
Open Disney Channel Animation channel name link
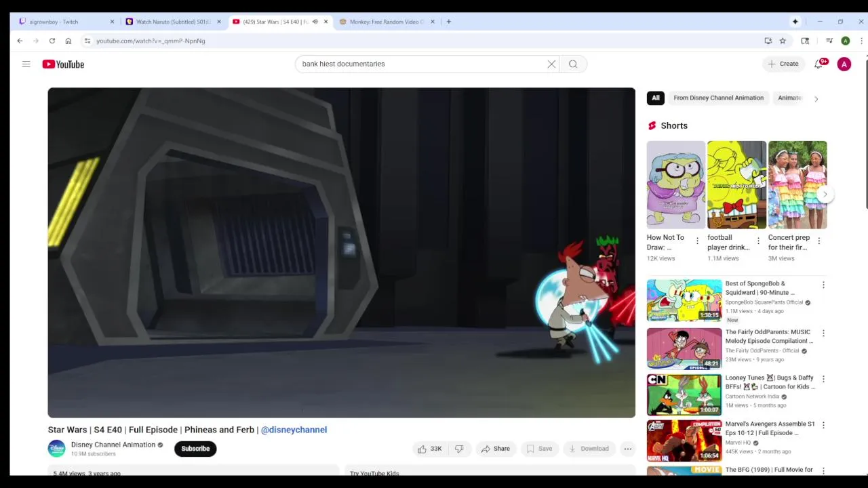[x=113, y=445]
